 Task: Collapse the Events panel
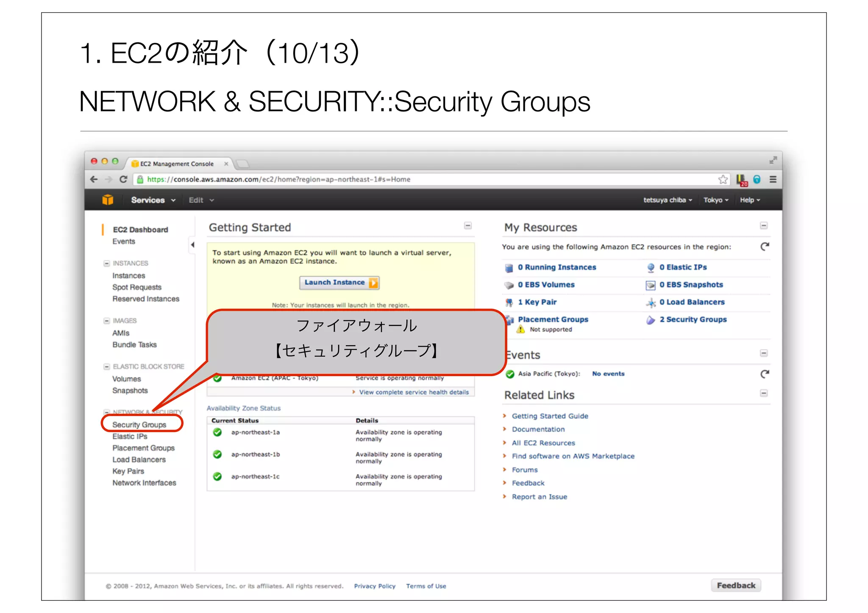point(764,353)
